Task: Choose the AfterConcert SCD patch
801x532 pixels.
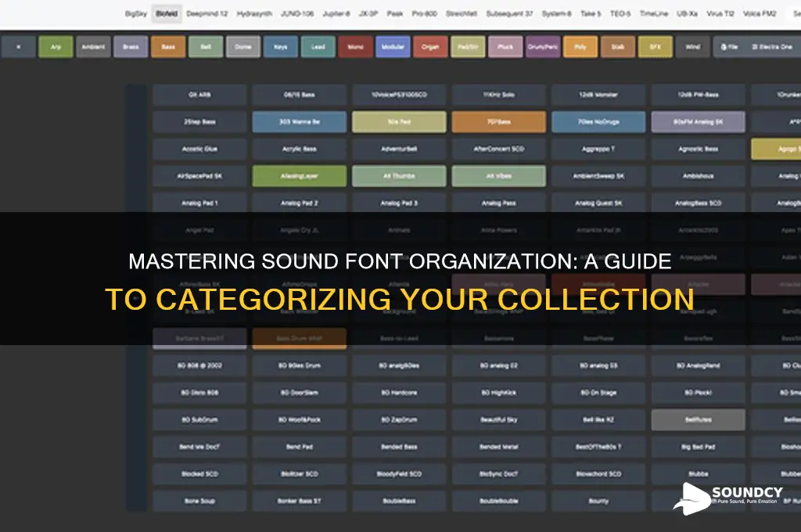Action: click(x=499, y=149)
